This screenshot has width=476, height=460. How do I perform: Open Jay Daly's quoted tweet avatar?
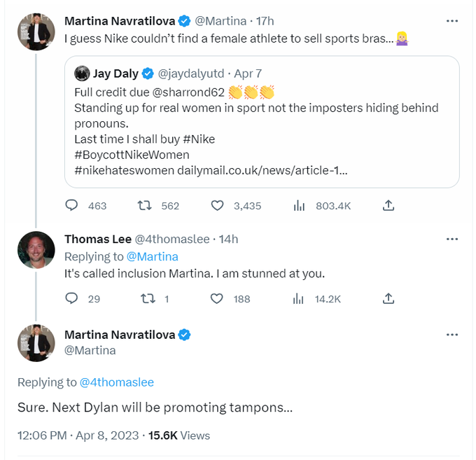(82, 73)
